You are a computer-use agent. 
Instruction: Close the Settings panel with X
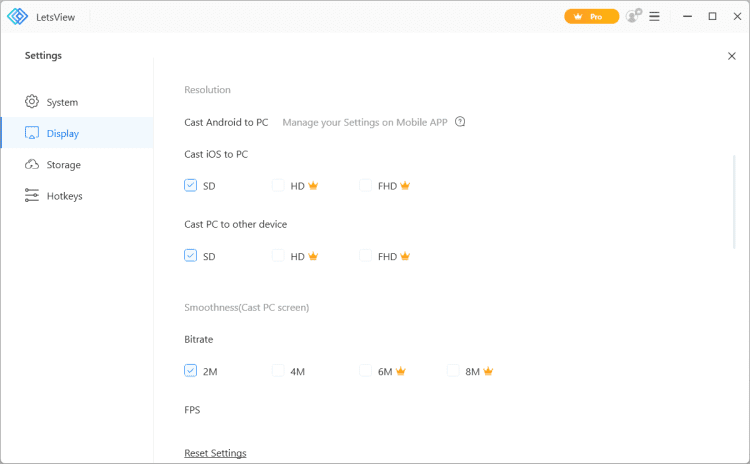point(731,56)
